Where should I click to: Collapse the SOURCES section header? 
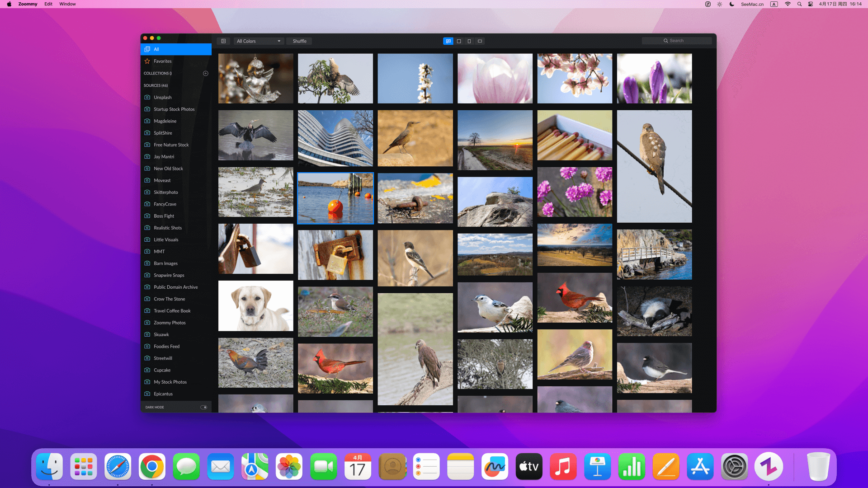coord(156,85)
